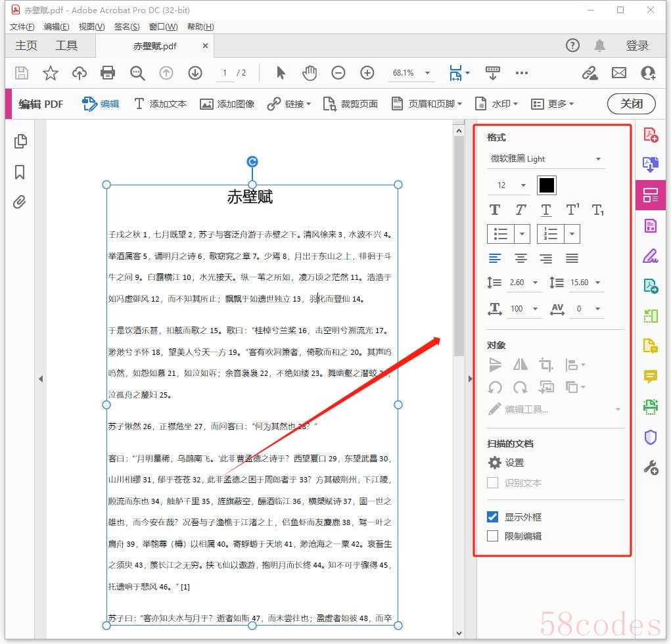The height and width of the screenshot is (644, 671).
Task: Open the 68.1% zoom level dropdown
Action: (428, 73)
